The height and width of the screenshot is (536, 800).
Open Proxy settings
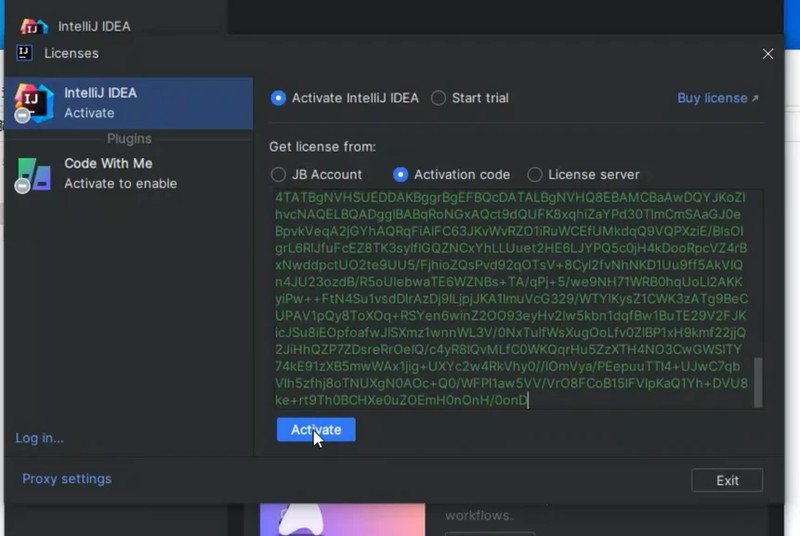tap(66, 479)
